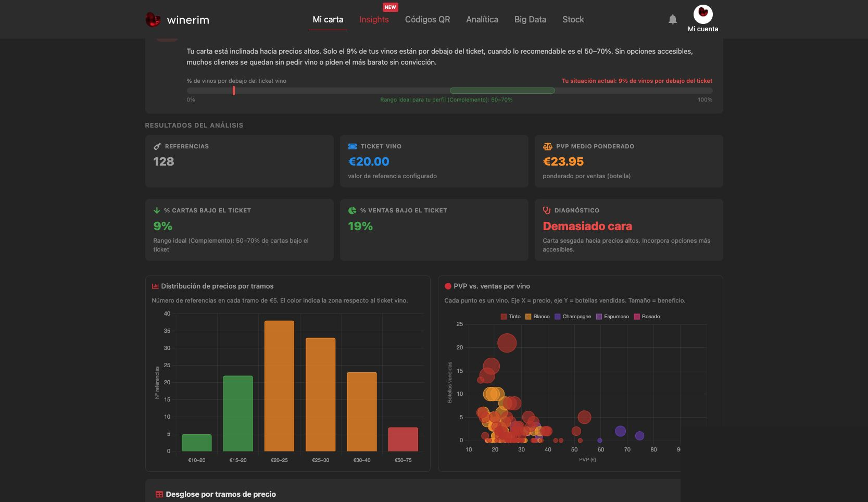This screenshot has height=502, width=868.
Task: Go to Analítica section
Action: [x=482, y=19]
